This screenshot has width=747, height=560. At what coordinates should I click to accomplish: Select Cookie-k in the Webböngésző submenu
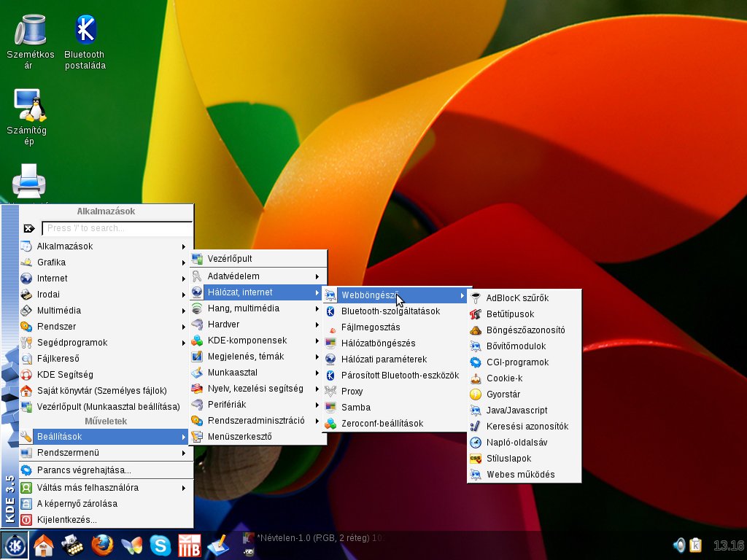click(x=504, y=378)
